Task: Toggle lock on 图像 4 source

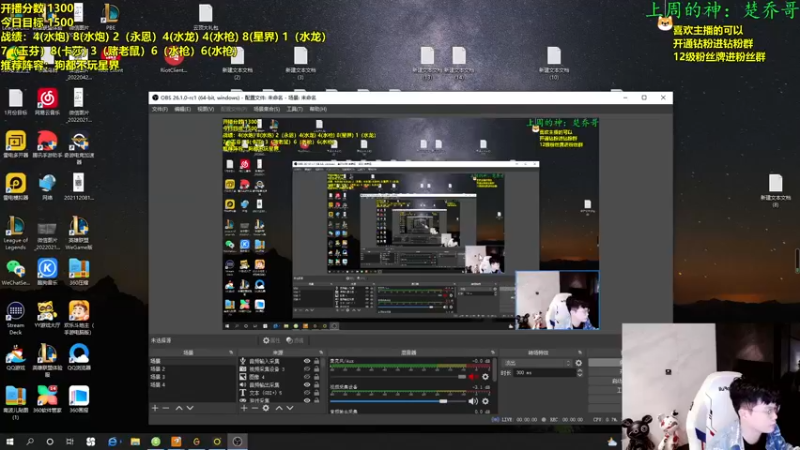Action: pyautogui.click(x=316, y=377)
